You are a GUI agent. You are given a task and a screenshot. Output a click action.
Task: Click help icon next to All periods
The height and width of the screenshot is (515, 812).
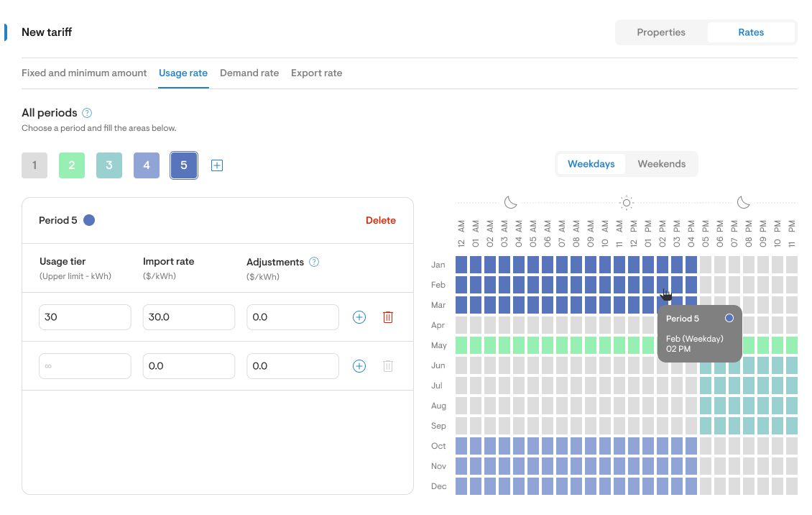point(87,113)
